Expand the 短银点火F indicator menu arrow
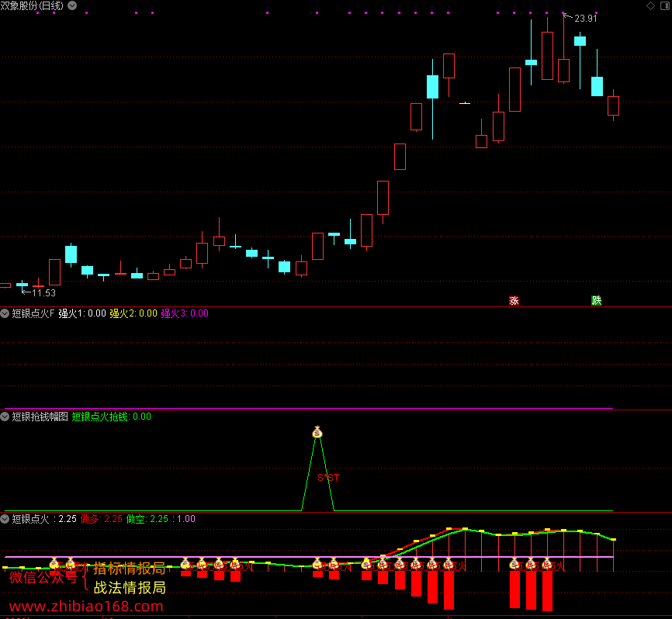The height and width of the screenshot is (619, 672). pyautogui.click(x=5, y=313)
